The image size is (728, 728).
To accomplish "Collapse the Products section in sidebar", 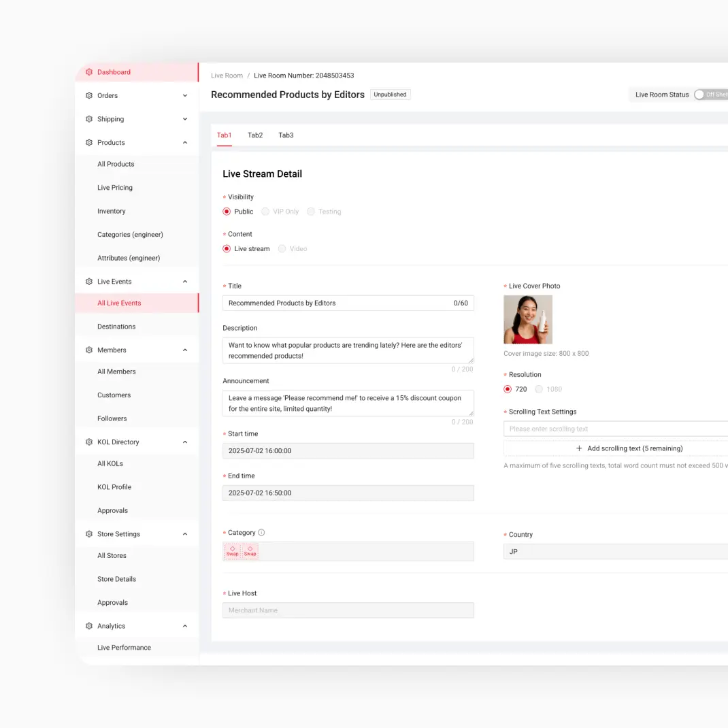I will (x=184, y=142).
